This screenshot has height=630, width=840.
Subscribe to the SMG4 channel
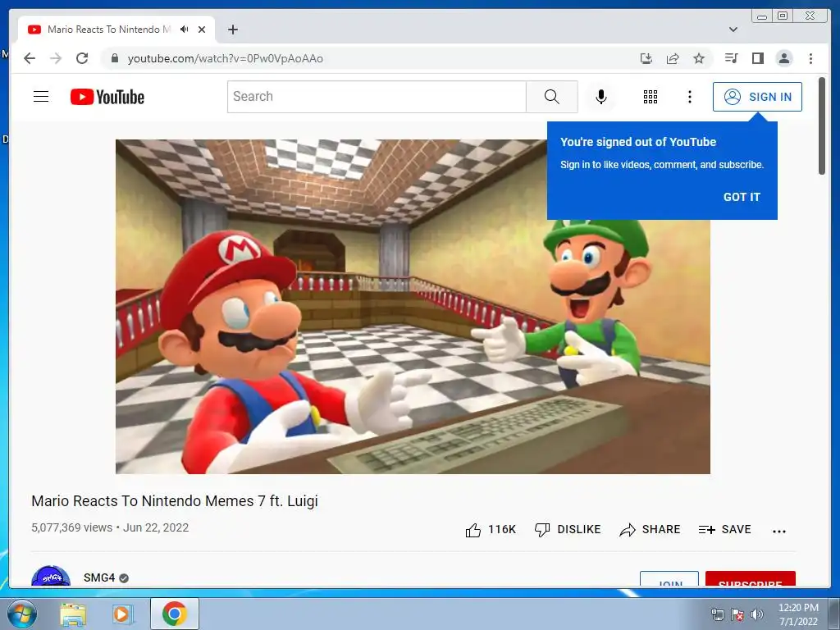click(750, 578)
